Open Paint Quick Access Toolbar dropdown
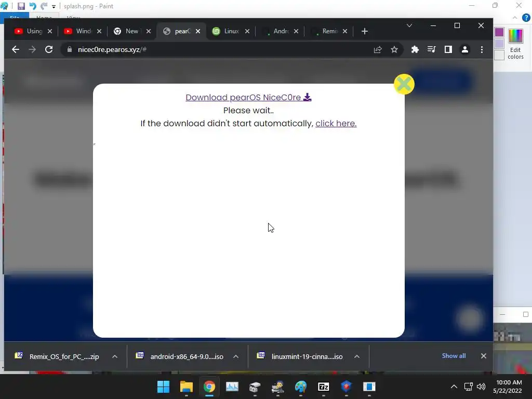 pyautogui.click(x=54, y=6)
